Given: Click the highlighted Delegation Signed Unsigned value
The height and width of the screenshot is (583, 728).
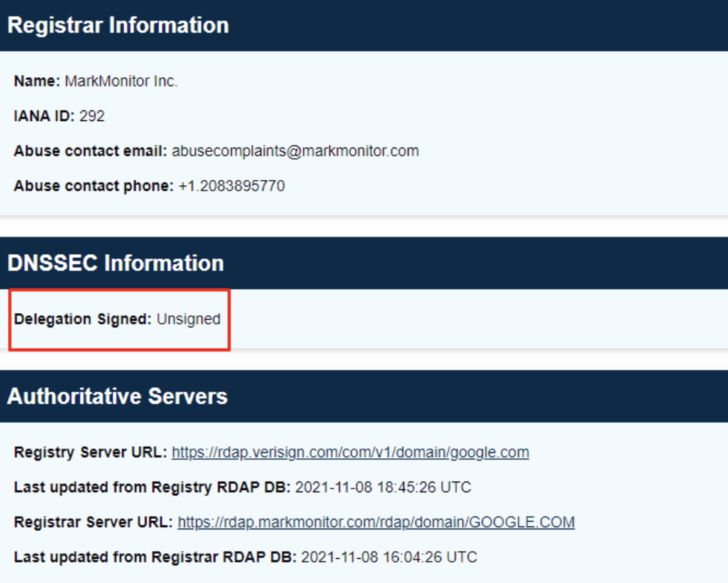Looking at the screenshot, I should [x=191, y=319].
